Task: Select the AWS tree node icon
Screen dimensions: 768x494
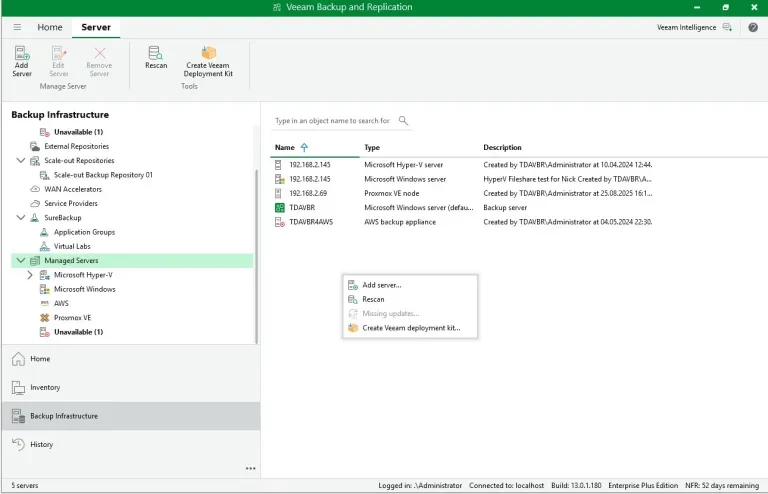Action: 45,303
